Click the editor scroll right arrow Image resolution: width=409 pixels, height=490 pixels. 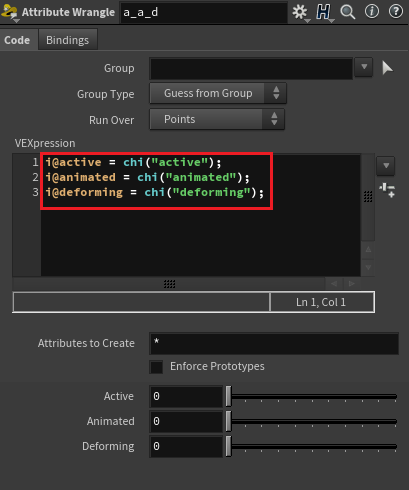[x=351, y=284]
